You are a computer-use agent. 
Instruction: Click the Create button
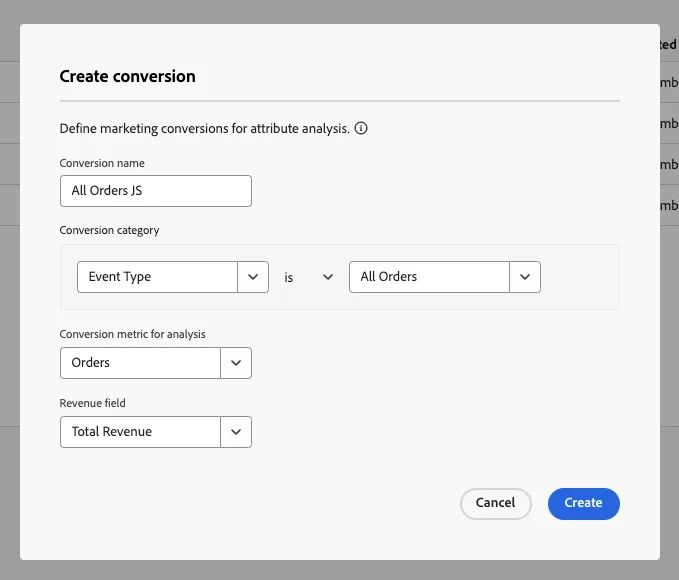click(584, 504)
